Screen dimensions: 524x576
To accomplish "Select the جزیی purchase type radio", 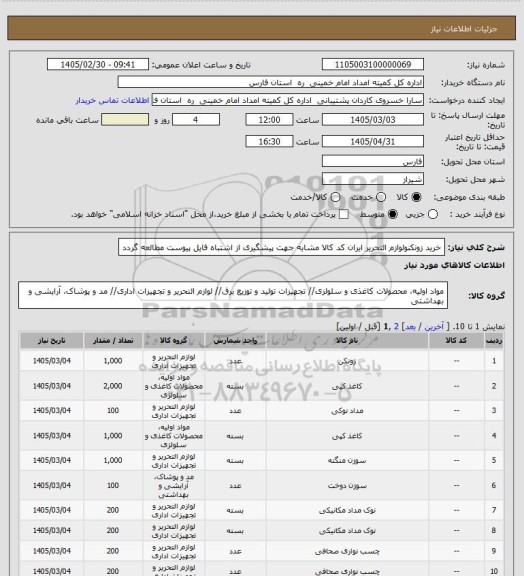I will 433,214.
